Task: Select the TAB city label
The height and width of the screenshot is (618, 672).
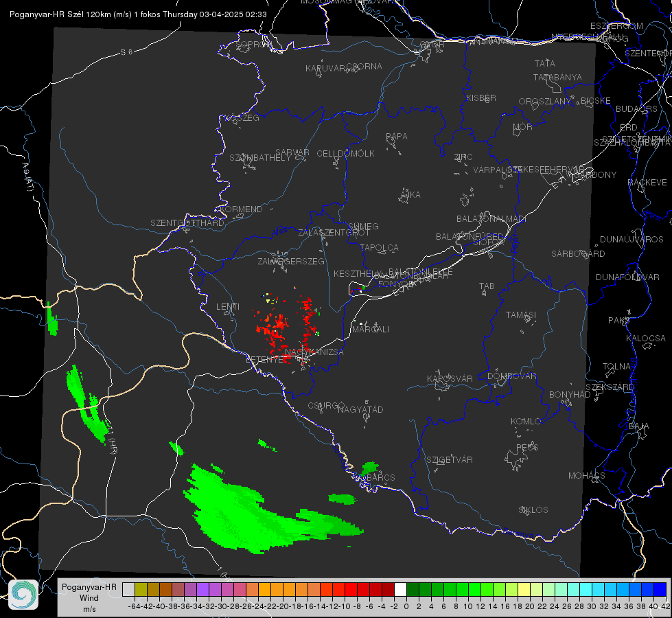Action: tap(487, 286)
